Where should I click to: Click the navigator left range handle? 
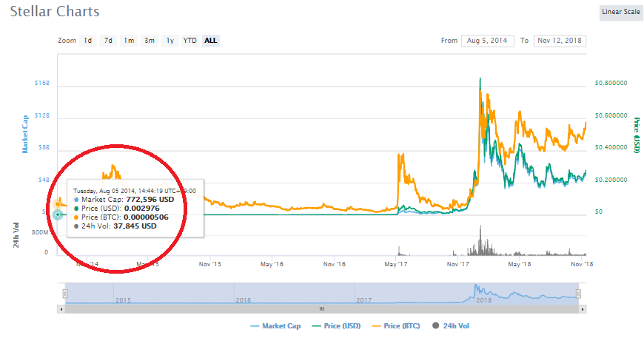65,294
